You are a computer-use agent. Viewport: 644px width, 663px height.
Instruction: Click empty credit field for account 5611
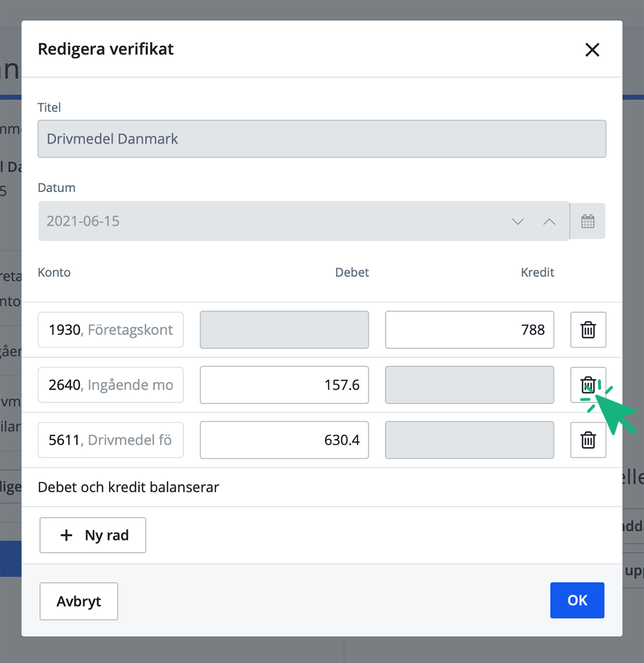470,440
